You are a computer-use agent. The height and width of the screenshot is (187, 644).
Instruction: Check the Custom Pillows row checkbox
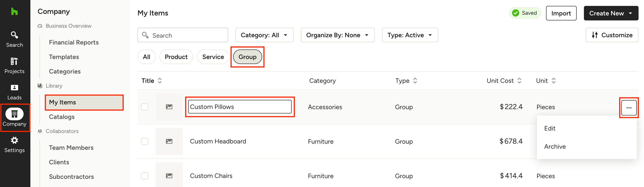(145, 107)
